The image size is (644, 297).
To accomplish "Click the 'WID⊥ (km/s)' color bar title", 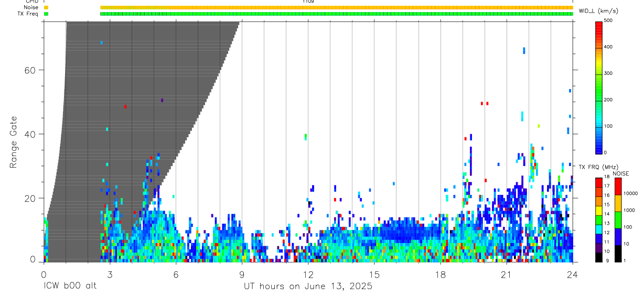I will point(600,11).
